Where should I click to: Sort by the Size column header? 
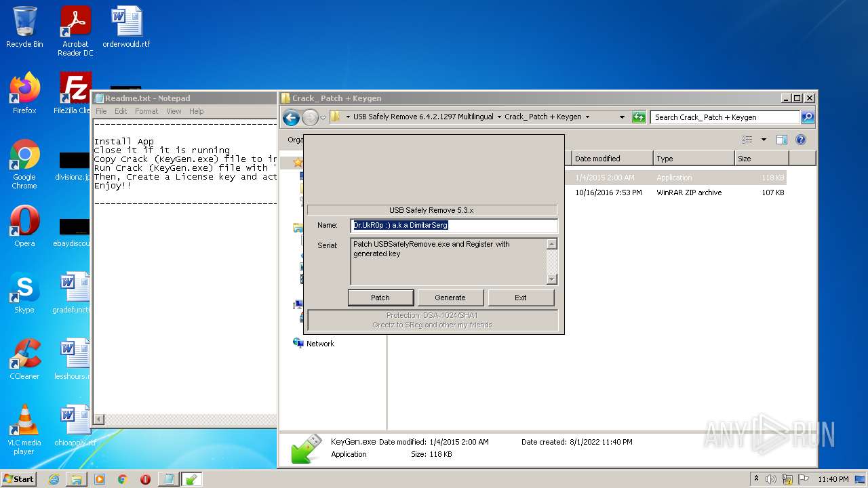pos(762,159)
